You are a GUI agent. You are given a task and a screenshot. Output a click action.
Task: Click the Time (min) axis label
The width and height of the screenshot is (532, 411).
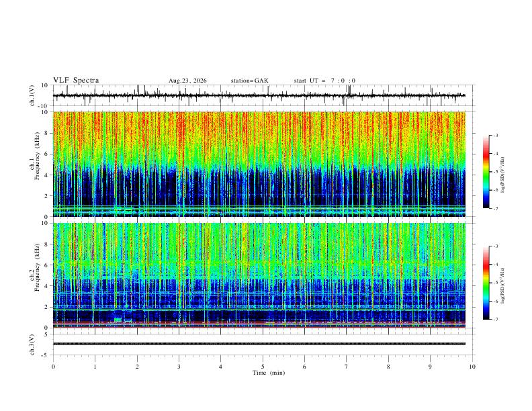pyautogui.click(x=269, y=373)
